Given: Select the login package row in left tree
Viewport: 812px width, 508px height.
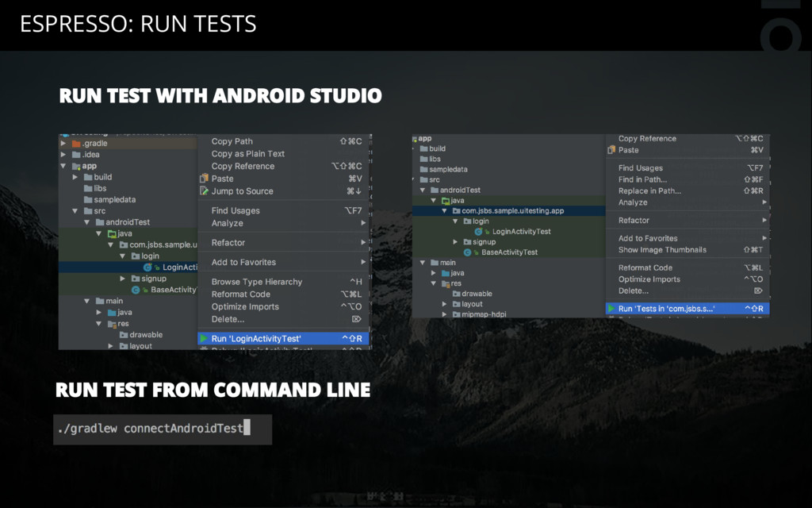Looking at the screenshot, I should click(x=128, y=256).
